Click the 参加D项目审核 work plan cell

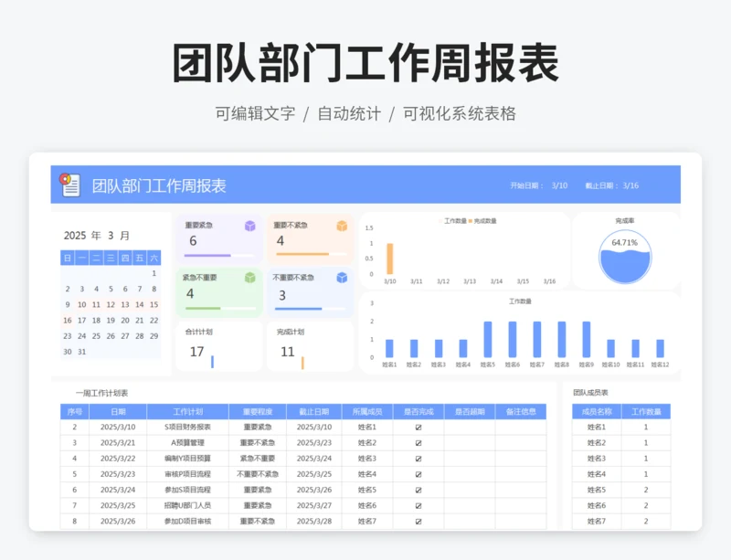[188, 522]
